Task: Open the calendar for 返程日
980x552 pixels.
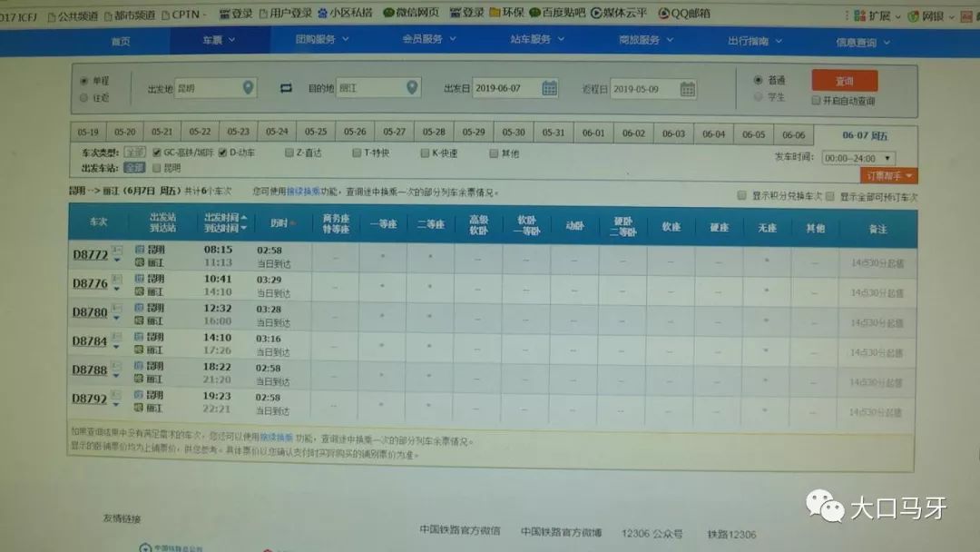Action: coord(688,89)
